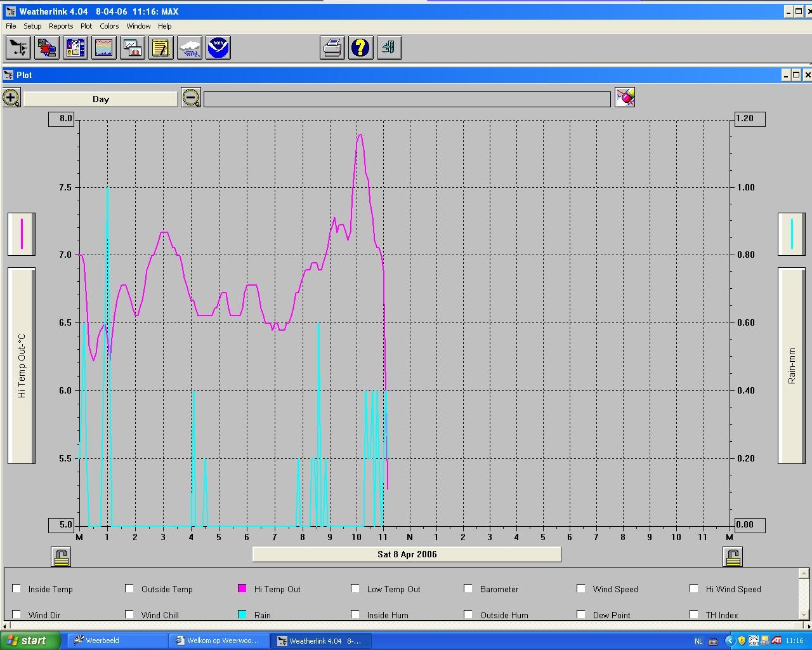The width and height of the screenshot is (812, 650).
Task: Enable the Outside Temp checkbox
Action: (x=129, y=588)
